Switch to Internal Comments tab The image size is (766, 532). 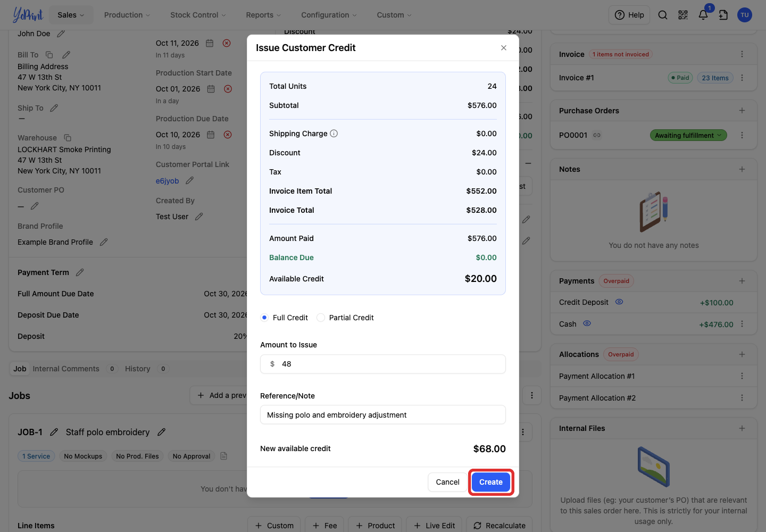tap(66, 369)
